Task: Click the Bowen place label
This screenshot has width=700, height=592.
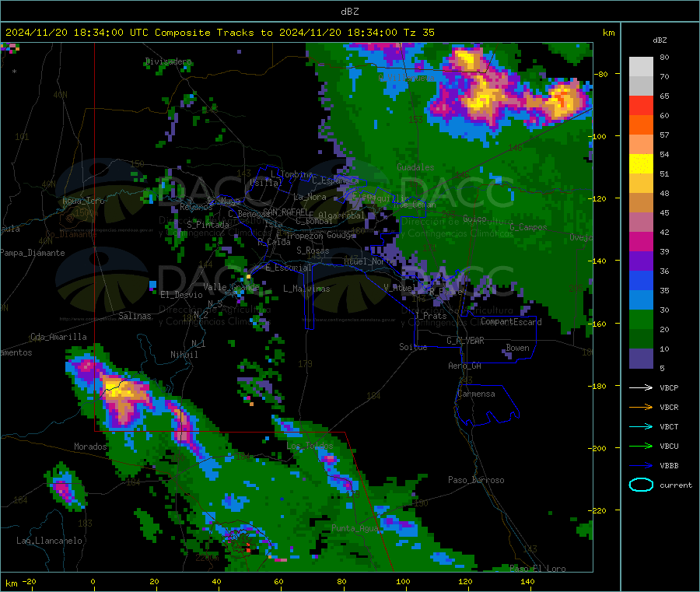Action: pyautogui.click(x=517, y=347)
